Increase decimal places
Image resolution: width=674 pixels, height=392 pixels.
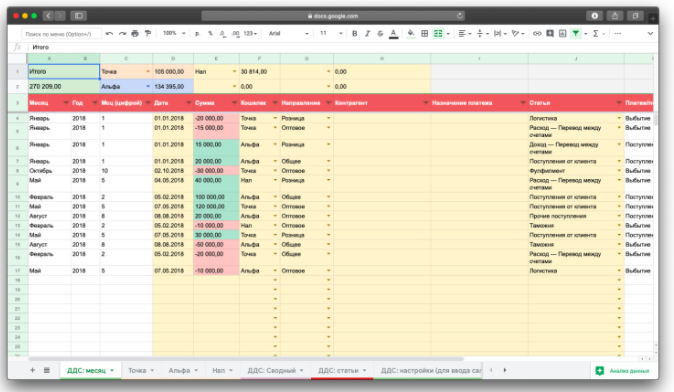(236, 34)
